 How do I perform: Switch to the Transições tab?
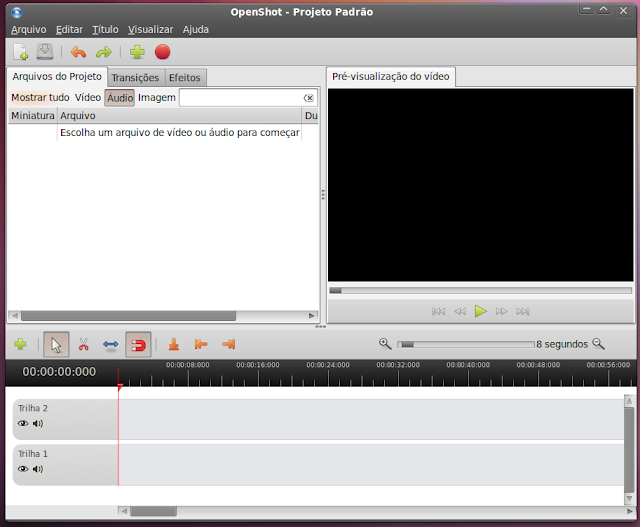point(135,78)
